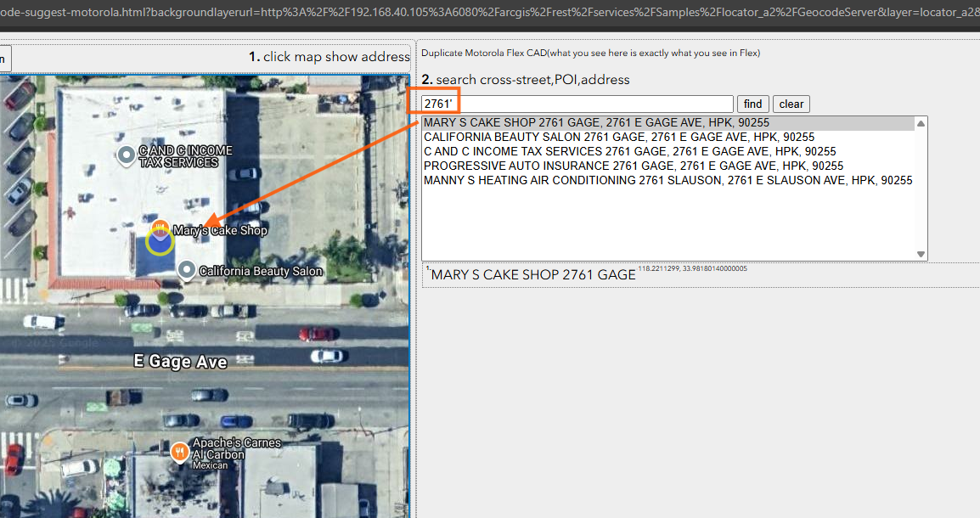Choose MANNY S HEATING AIR CONDITIONING entry
Screen dimensions: 980x518
click(x=667, y=181)
